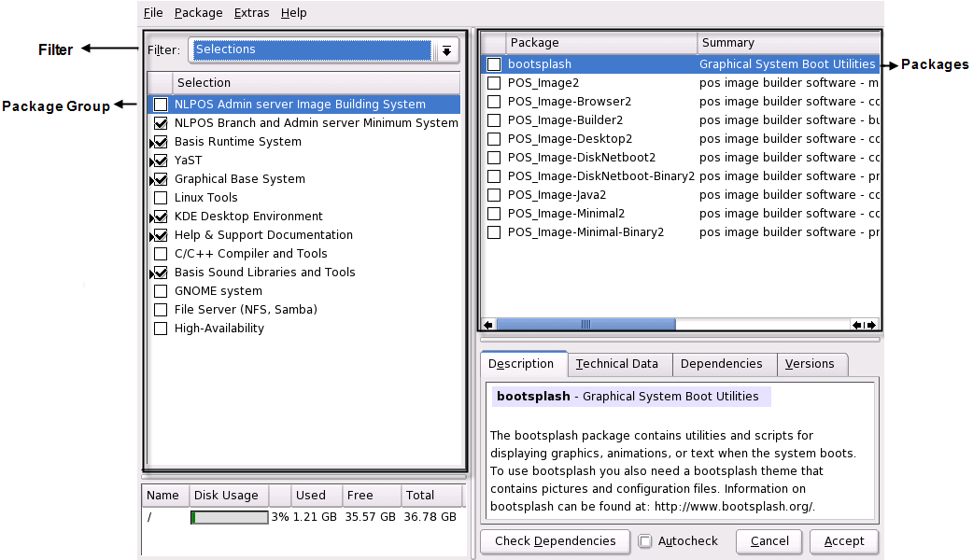973x560 pixels.
Task: Switch to the Versions tab
Action: click(812, 364)
